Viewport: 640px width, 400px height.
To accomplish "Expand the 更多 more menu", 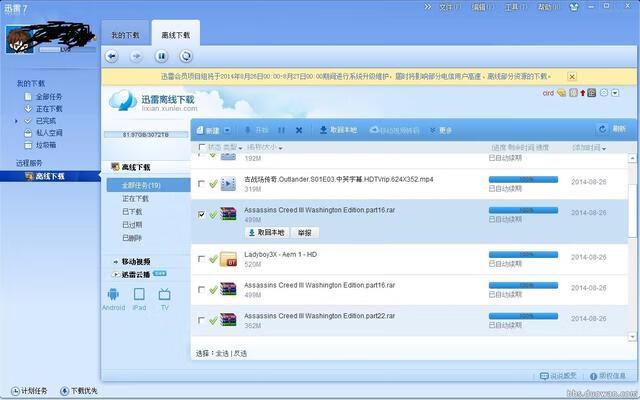I will point(441,130).
